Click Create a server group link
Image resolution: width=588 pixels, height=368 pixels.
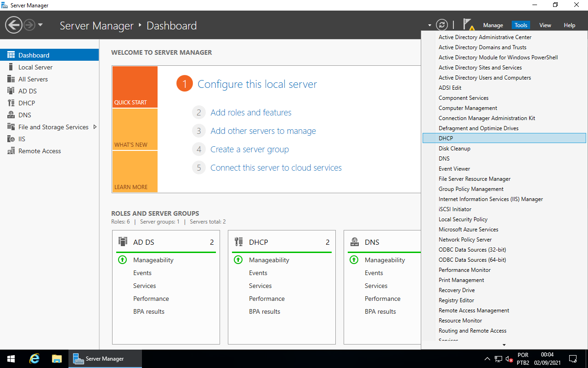coord(249,149)
